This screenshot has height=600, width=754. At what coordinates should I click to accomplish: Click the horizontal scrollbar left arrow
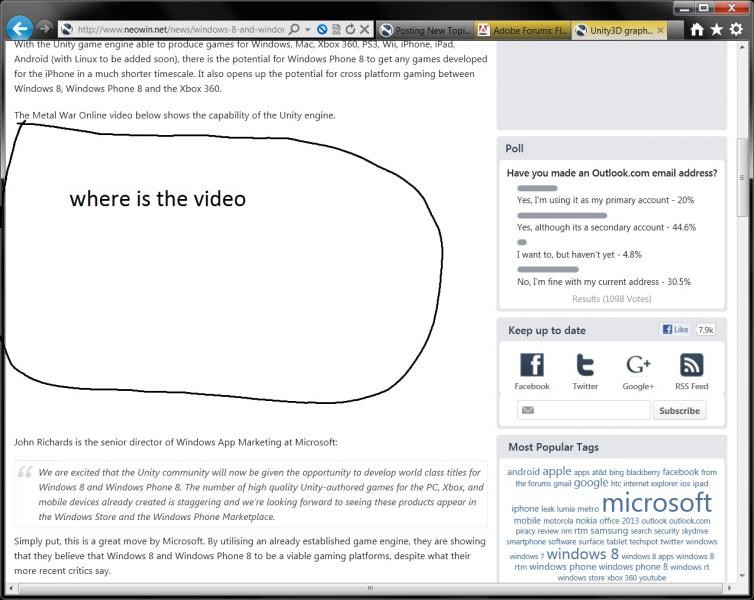[11, 588]
